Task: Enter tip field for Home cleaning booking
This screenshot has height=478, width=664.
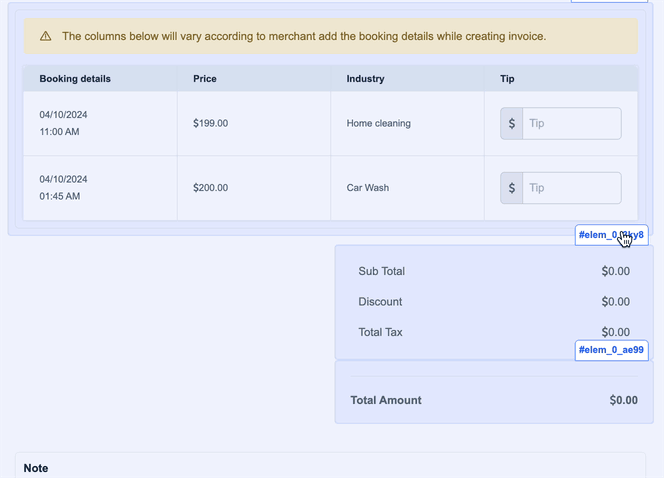Action: (x=571, y=124)
